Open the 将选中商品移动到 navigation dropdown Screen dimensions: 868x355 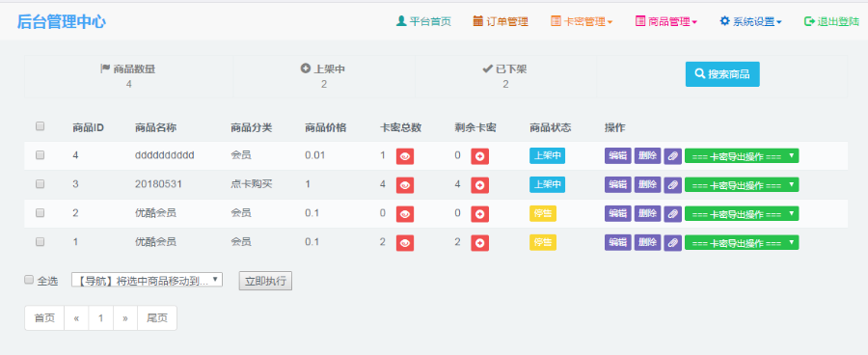coord(147,280)
